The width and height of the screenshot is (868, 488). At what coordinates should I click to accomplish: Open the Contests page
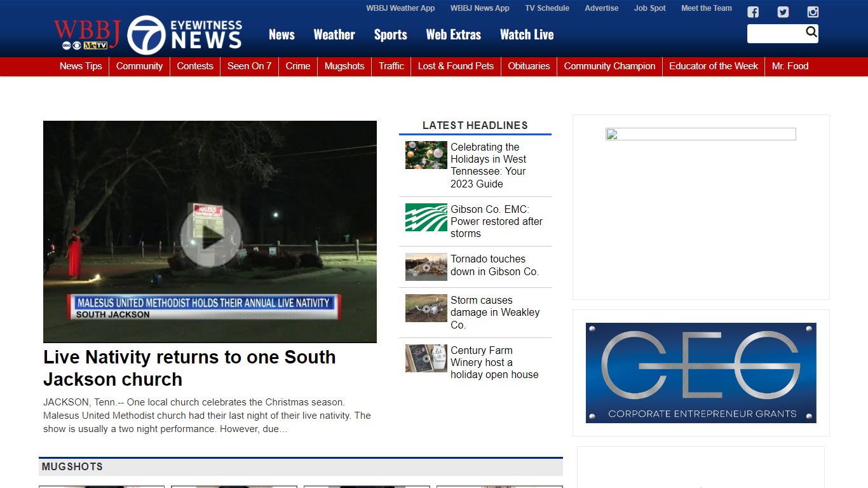tap(195, 66)
